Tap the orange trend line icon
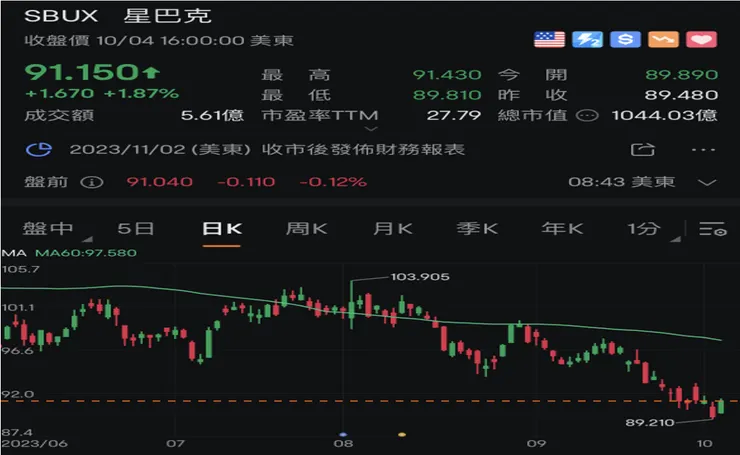740x455 pixels. pos(663,40)
